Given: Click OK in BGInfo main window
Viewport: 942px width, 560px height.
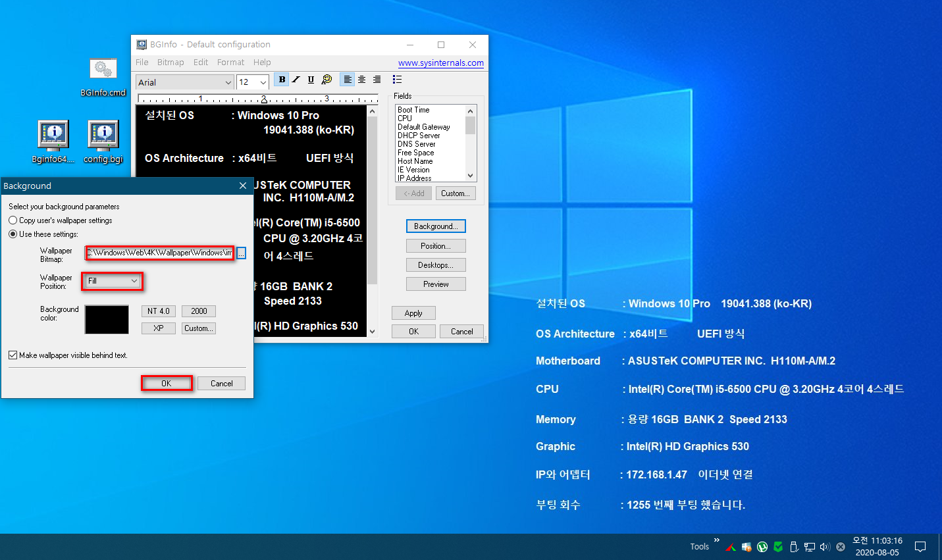Looking at the screenshot, I should tap(413, 332).
